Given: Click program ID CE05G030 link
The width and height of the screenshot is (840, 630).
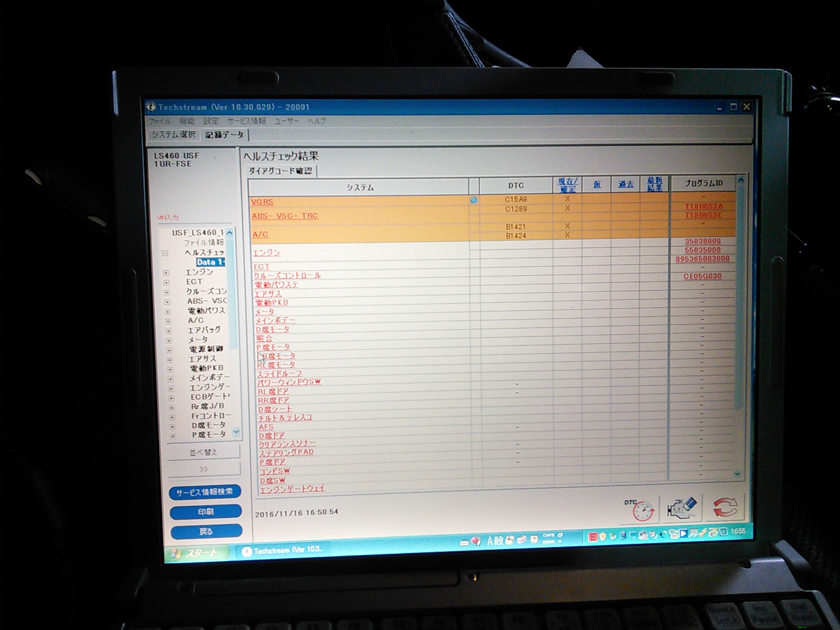Looking at the screenshot, I should 702,276.
